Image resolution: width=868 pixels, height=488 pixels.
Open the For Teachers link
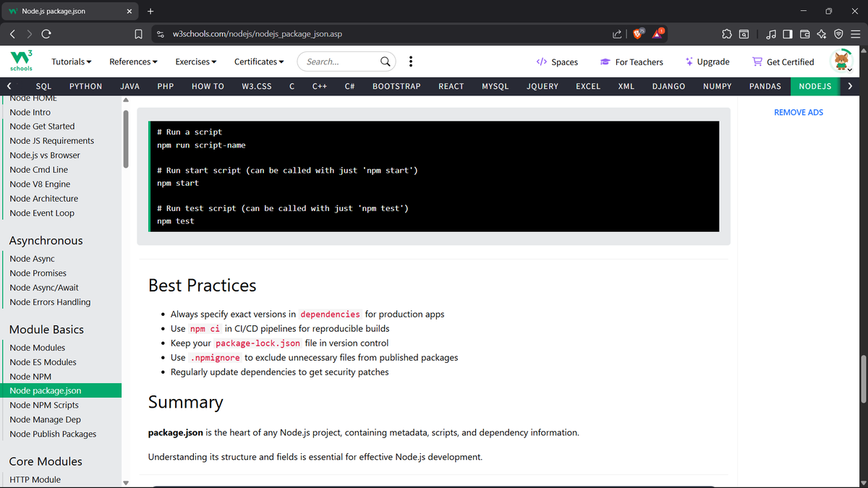tap(631, 61)
